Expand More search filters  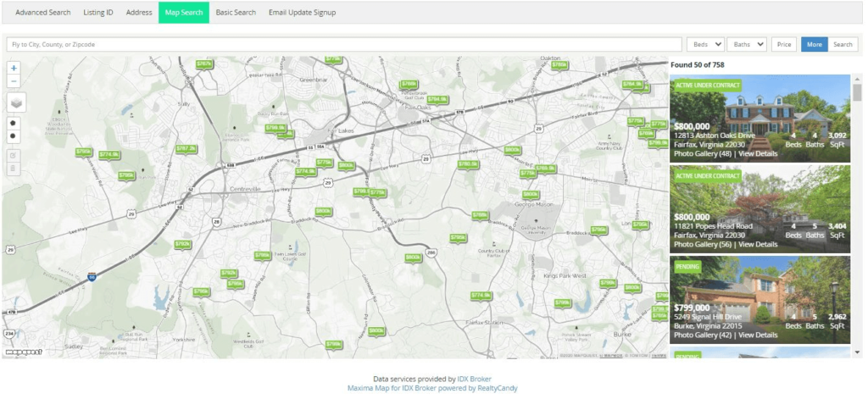coord(815,44)
